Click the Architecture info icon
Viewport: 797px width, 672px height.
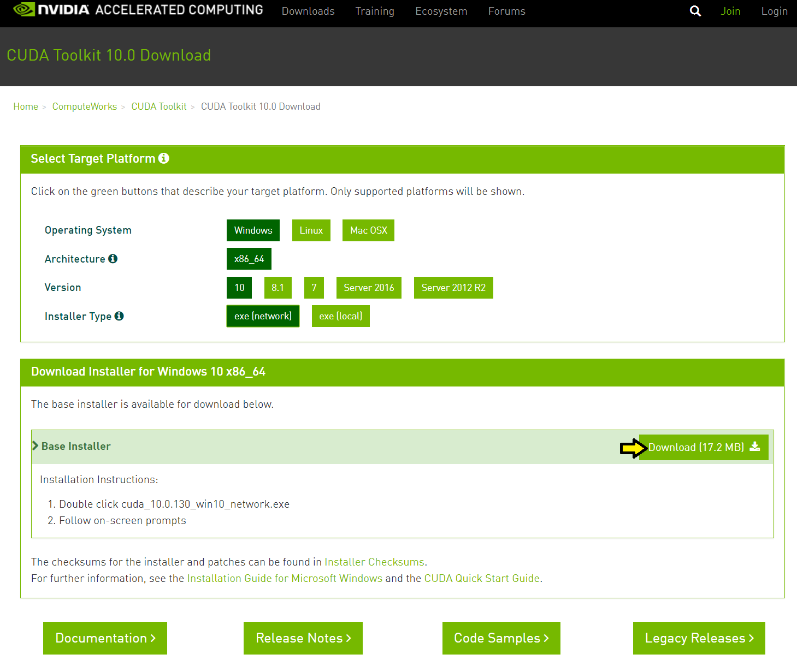113,259
